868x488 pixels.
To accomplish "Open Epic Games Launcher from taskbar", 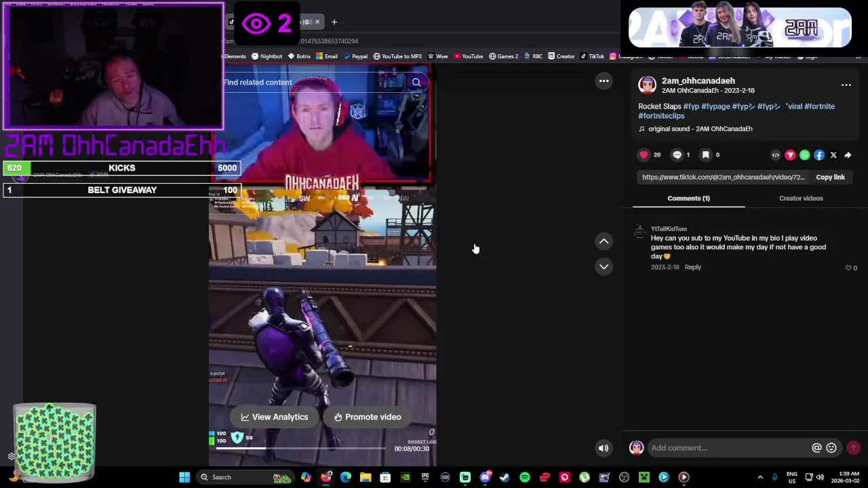I will pyautogui.click(x=425, y=477).
